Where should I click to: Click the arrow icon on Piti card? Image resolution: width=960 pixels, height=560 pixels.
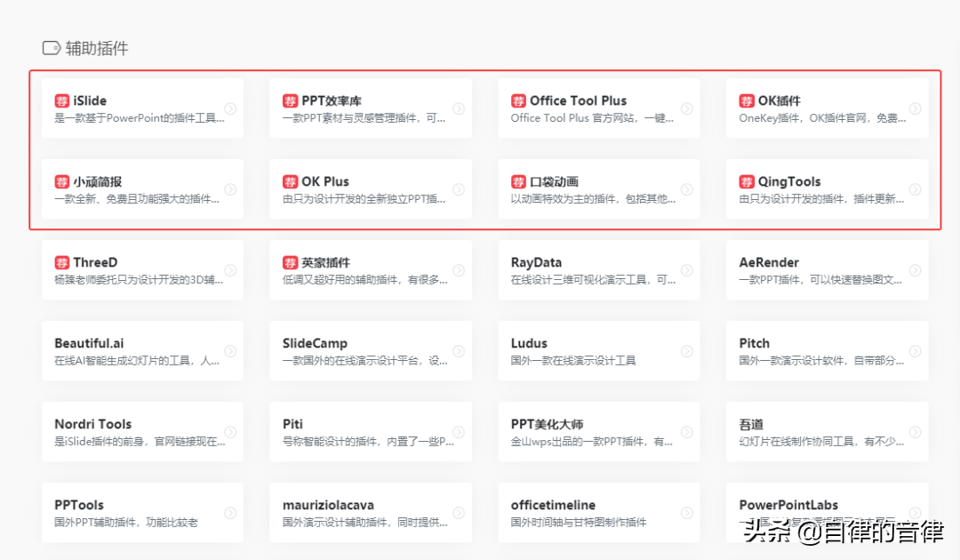pyautogui.click(x=459, y=431)
